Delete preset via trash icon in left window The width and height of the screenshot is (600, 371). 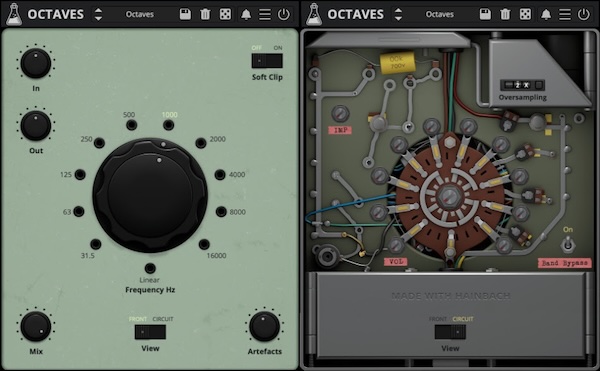(205, 14)
